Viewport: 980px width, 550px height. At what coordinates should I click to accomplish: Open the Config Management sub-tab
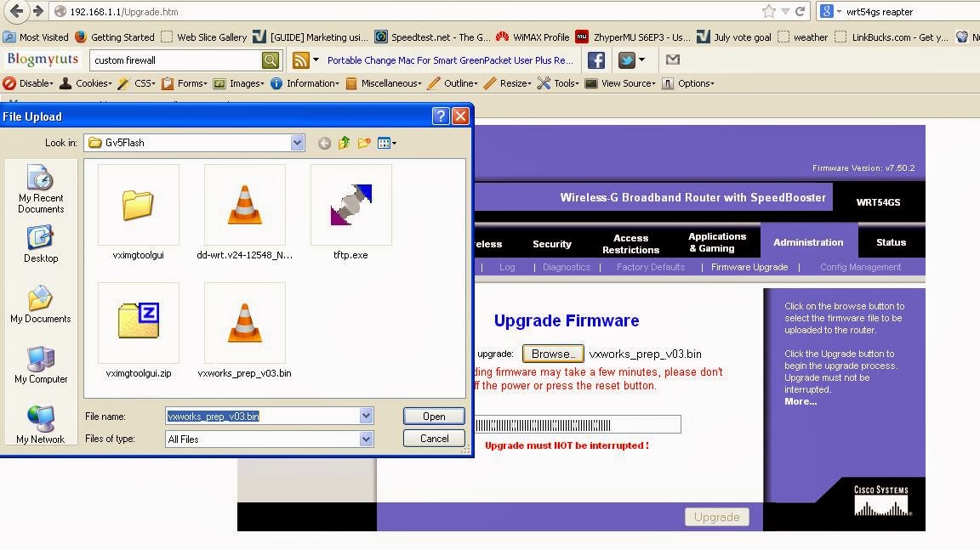860,267
